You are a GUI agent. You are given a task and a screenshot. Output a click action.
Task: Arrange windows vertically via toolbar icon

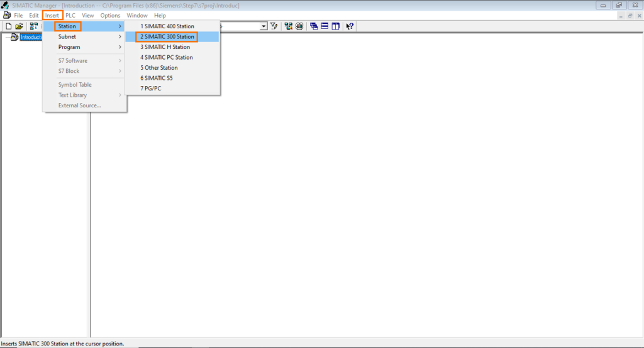coord(335,26)
